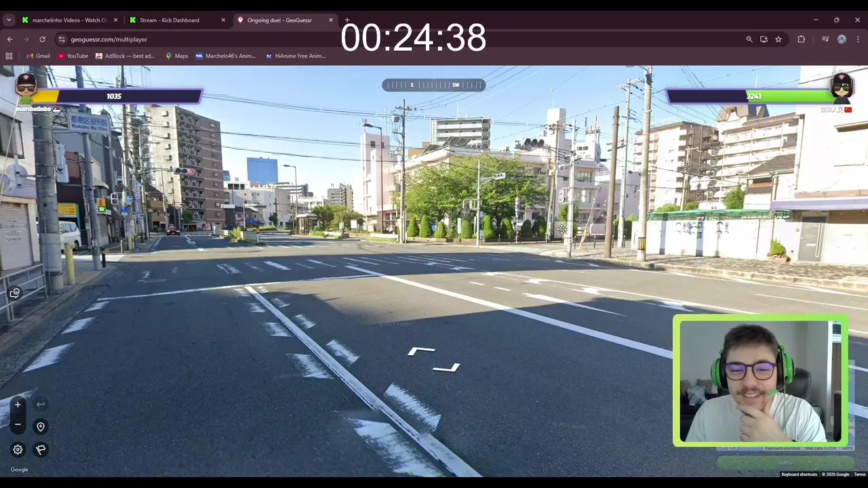Screen dimensions: 868x488
Task: Open a new browser tab
Action: 347,20
